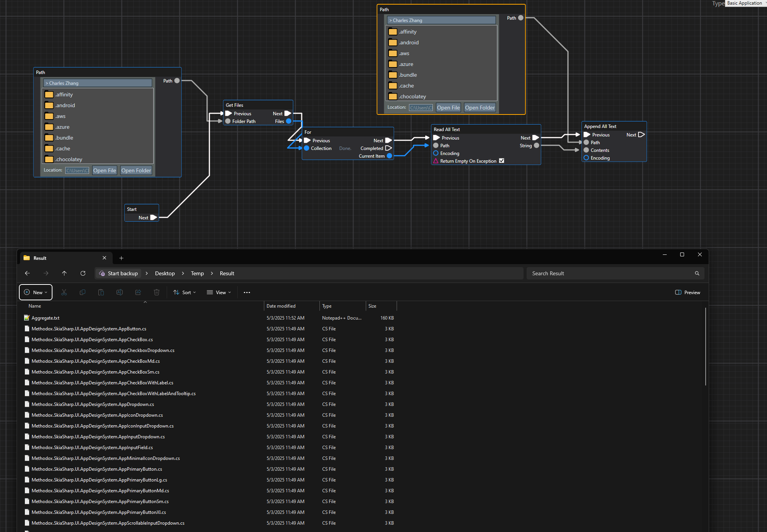
Task: Open the View dropdown menu
Action: (x=219, y=293)
